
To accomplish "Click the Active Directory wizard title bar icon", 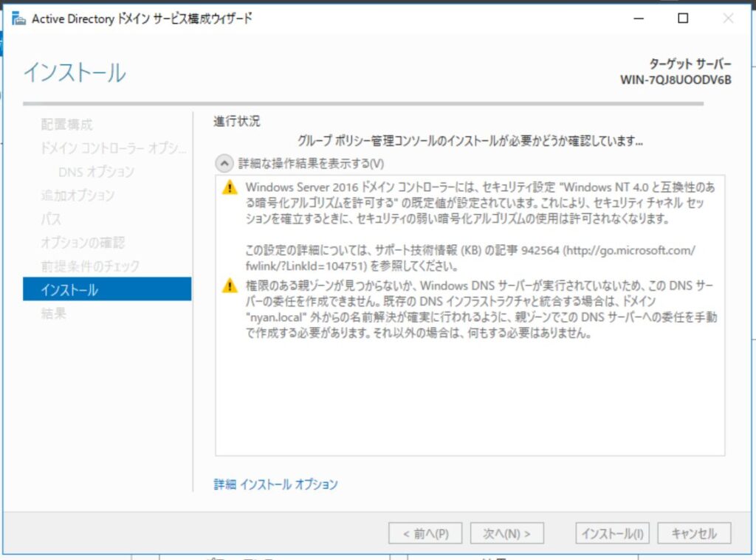I will coord(19,19).
